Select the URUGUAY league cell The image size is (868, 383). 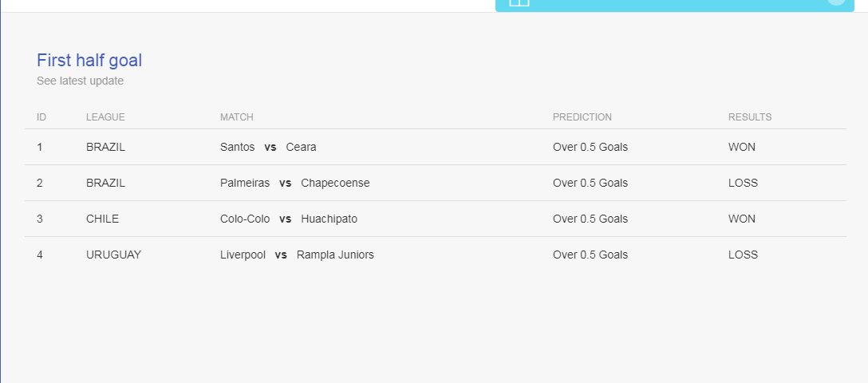(x=113, y=255)
